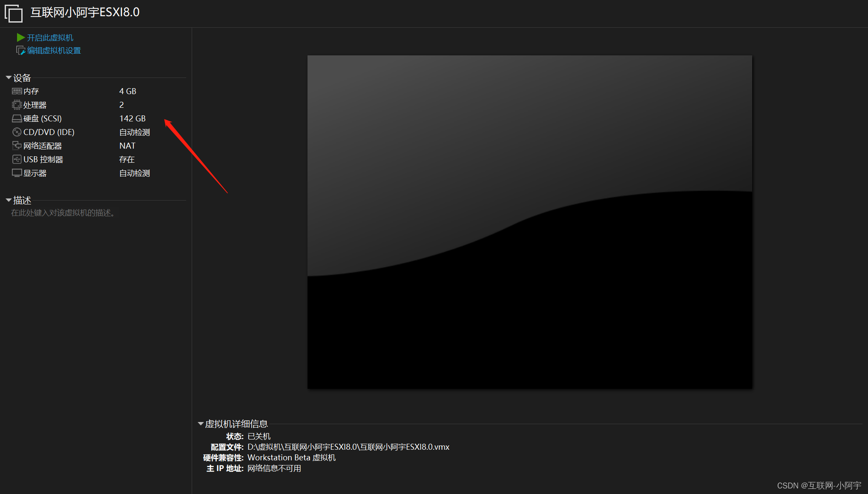Click the VM tab icon beside the title
This screenshot has height=494, width=868.
click(14, 13)
